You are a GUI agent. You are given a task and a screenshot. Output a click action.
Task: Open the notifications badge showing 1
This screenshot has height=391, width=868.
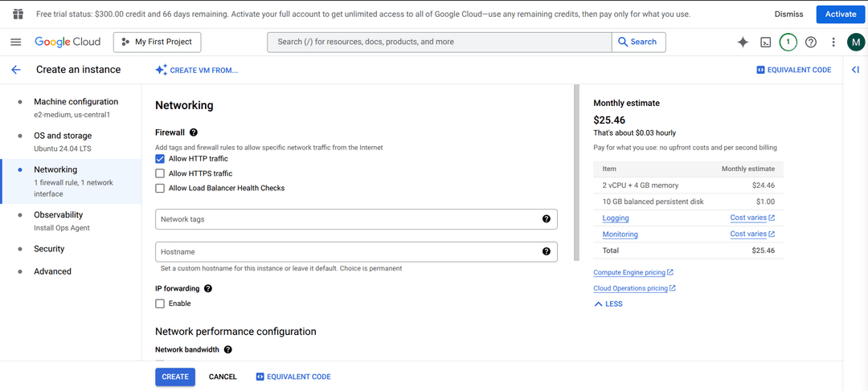pyautogui.click(x=788, y=42)
